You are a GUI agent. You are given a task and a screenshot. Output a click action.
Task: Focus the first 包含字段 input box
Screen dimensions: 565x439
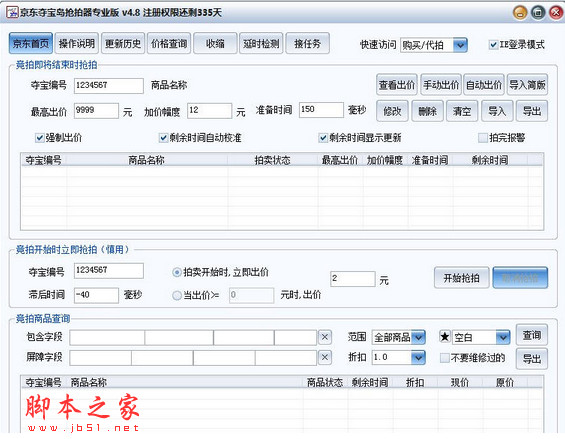point(107,338)
